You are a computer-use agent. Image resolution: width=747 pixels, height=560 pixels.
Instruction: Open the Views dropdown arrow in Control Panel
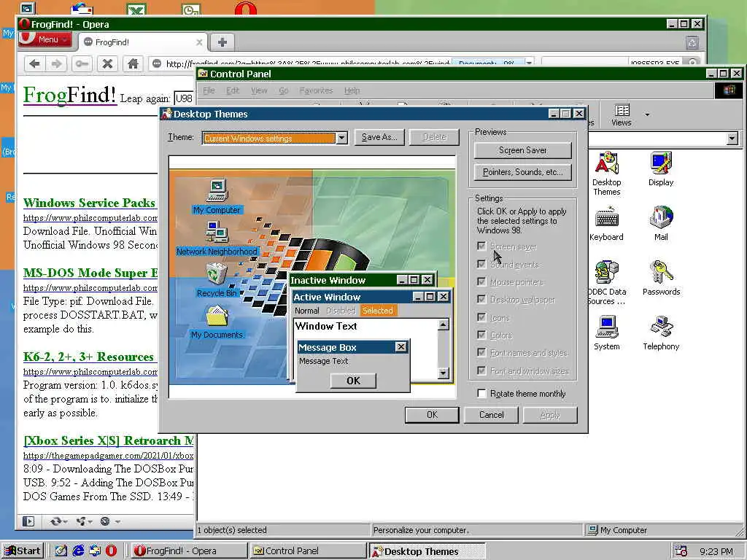[x=647, y=114]
